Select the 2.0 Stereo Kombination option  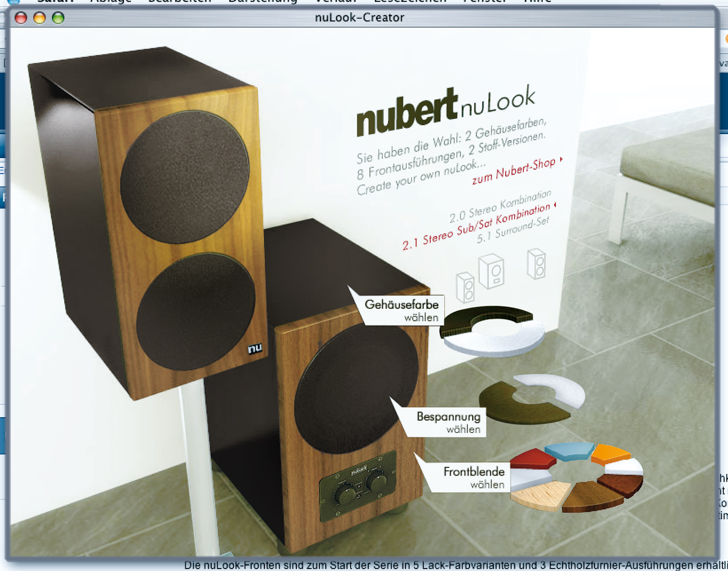coord(500,207)
